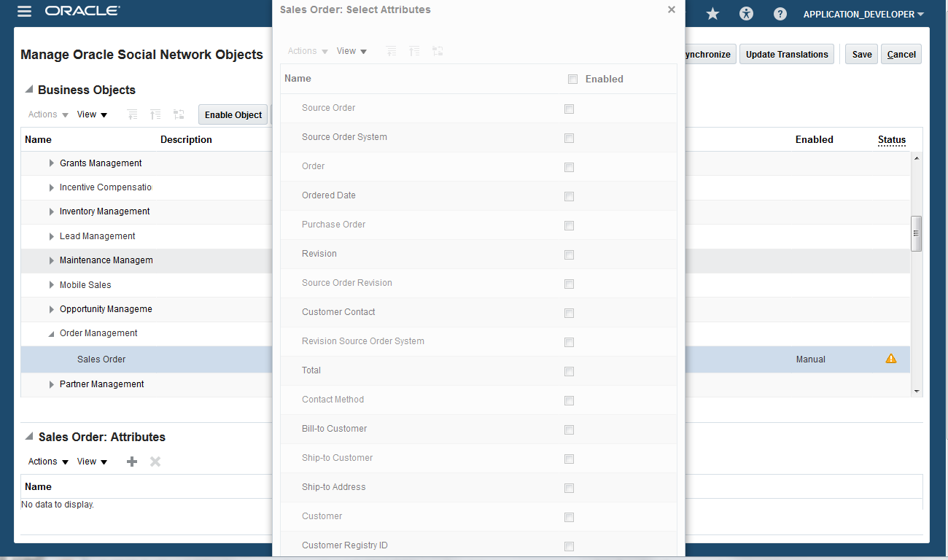Screen dimensions: 948x560
Task: Open the View menu in Sales Order: Attributes toolbar
Action: pos(93,462)
